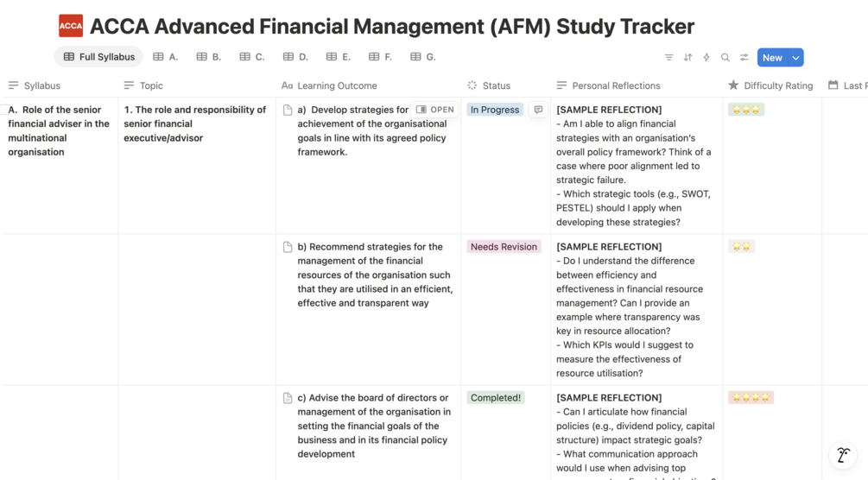
Task: Click OPEN on the first learning outcome
Action: click(435, 110)
